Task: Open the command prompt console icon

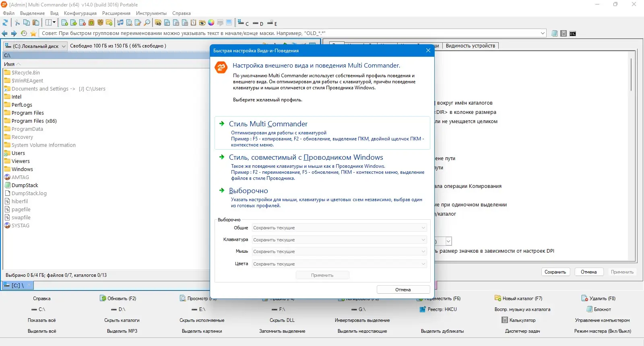Action: pos(573,33)
